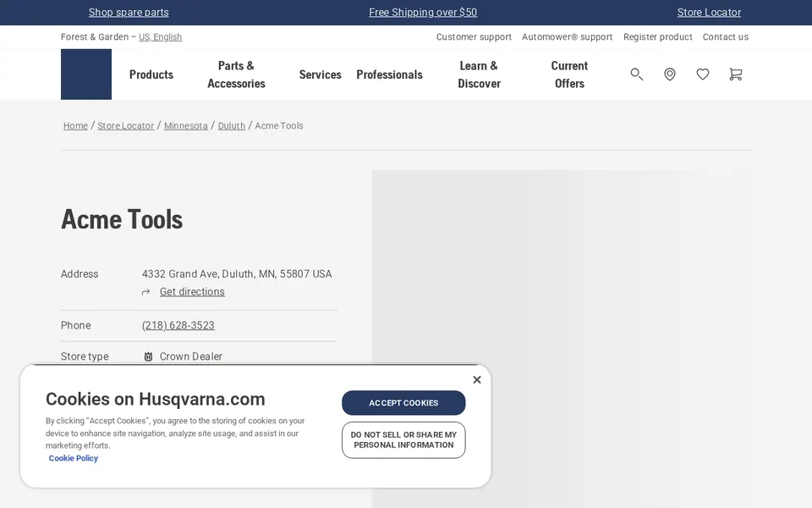
Task: Change region via US, English link
Action: (x=160, y=36)
